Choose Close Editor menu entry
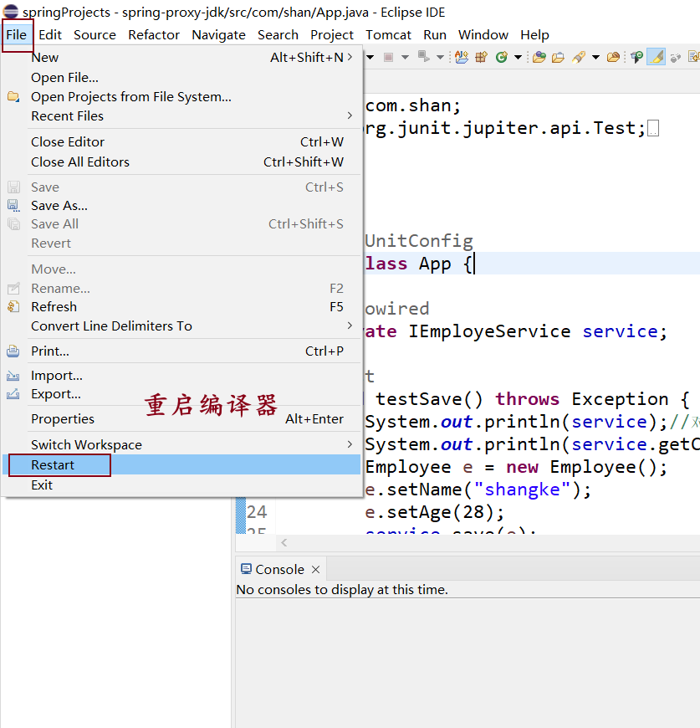Viewport: 700px width, 728px height. tap(181, 141)
